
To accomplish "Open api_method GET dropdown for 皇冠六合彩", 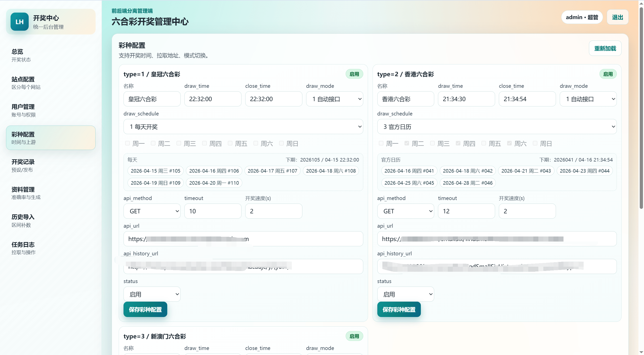I will click(152, 211).
